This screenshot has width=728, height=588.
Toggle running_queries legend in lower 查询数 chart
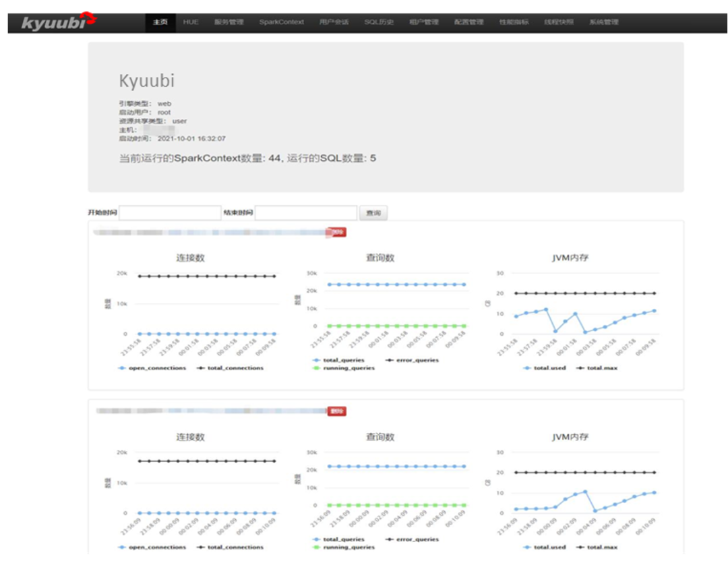(x=344, y=547)
